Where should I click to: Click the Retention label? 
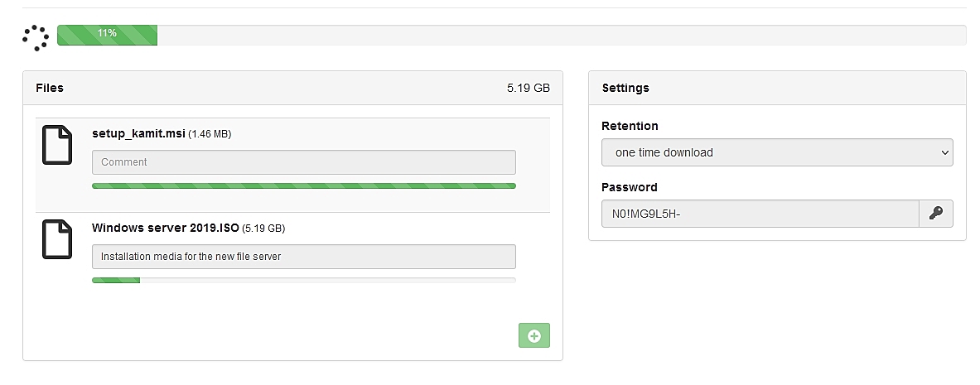[630, 126]
